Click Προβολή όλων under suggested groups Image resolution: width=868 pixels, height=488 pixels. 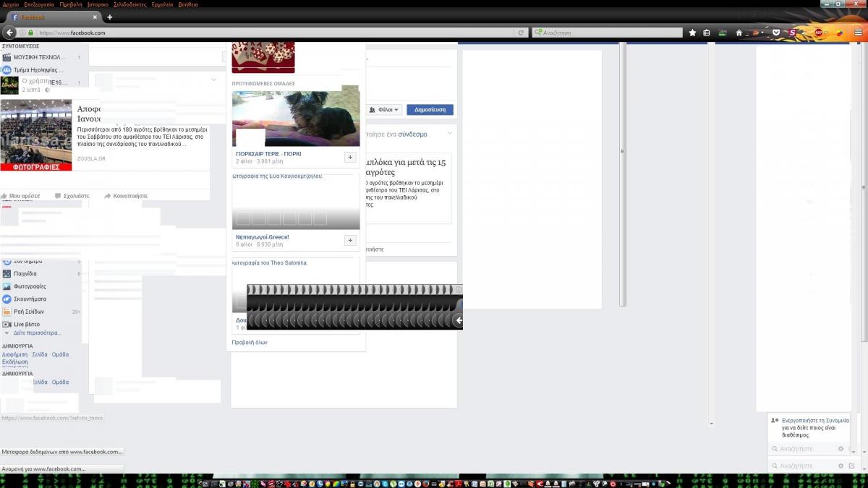pyautogui.click(x=250, y=343)
